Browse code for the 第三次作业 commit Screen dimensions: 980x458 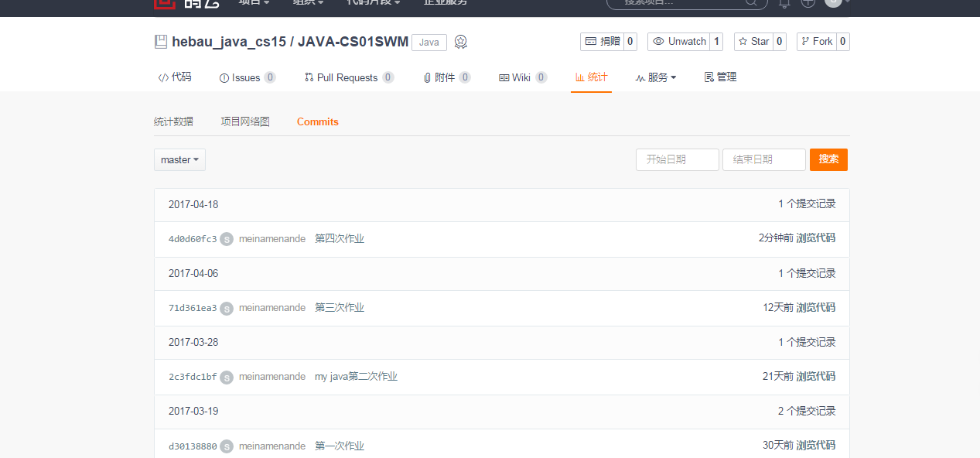(816, 307)
